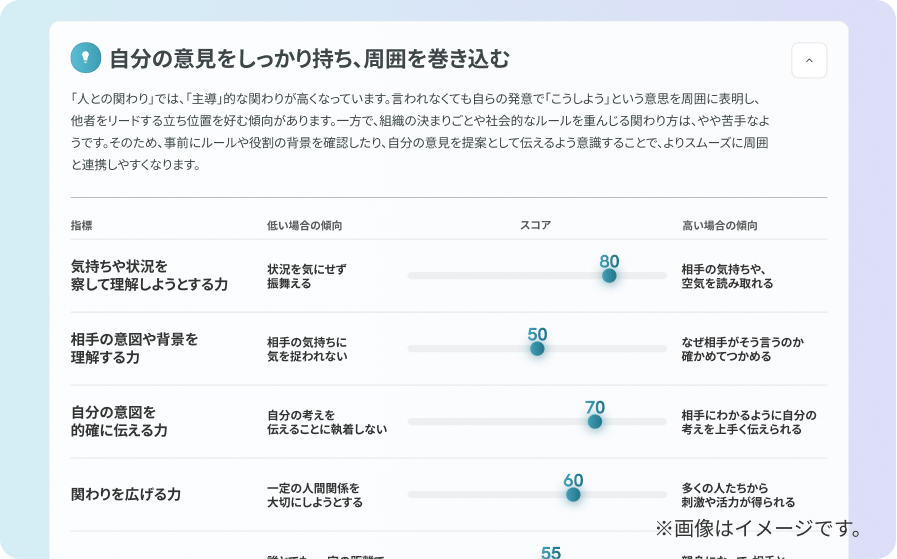Collapse the section with the chevron button
897x559 pixels.
click(x=808, y=60)
